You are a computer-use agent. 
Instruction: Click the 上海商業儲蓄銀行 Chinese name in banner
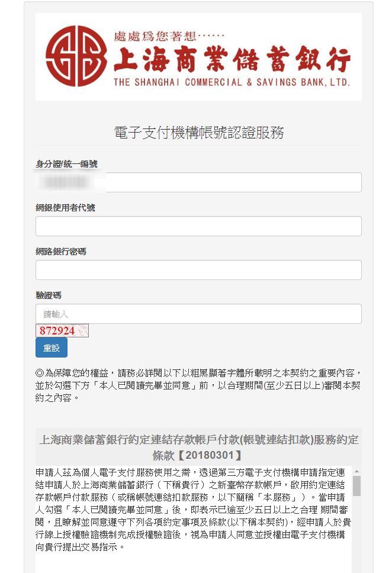[232, 59]
